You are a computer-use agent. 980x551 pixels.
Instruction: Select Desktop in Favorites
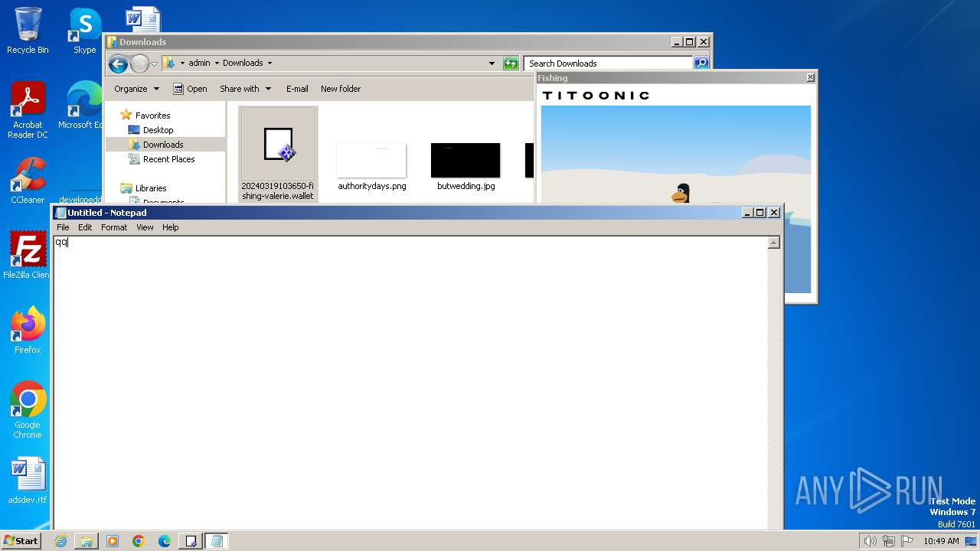tap(158, 130)
